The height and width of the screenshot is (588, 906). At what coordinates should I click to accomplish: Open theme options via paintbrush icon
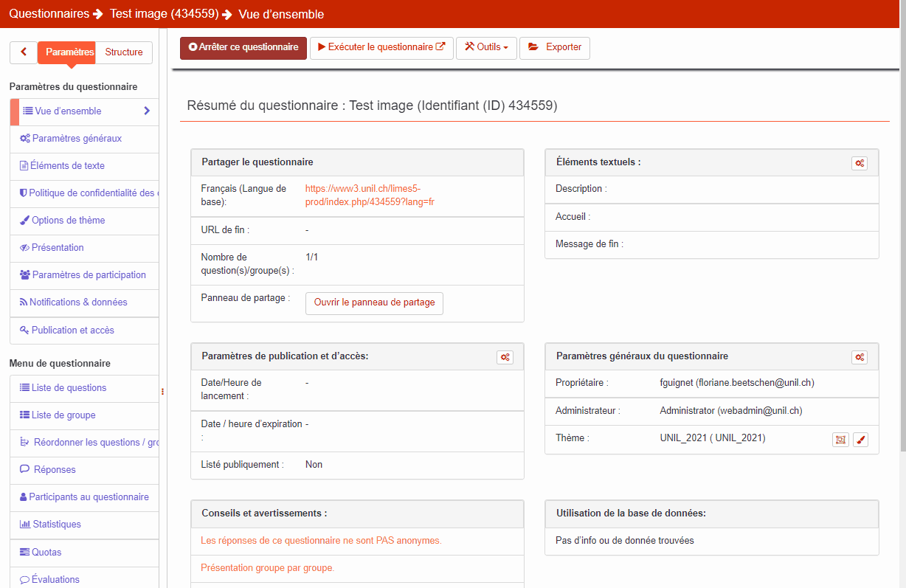(x=860, y=440)
